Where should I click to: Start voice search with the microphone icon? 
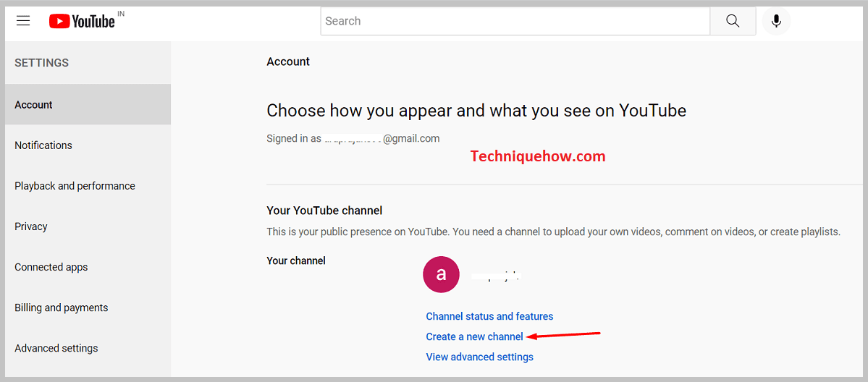click(x=776, y=21)
